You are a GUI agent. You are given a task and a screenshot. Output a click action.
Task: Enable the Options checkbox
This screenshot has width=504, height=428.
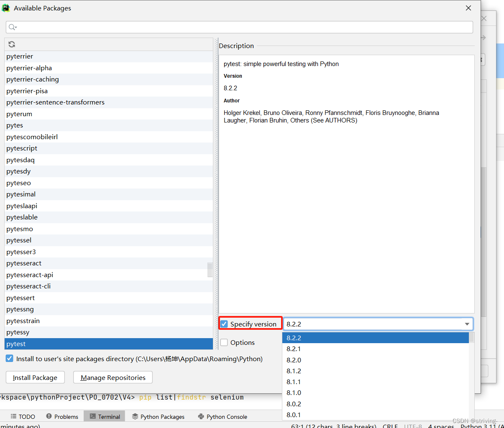point(224,342)
